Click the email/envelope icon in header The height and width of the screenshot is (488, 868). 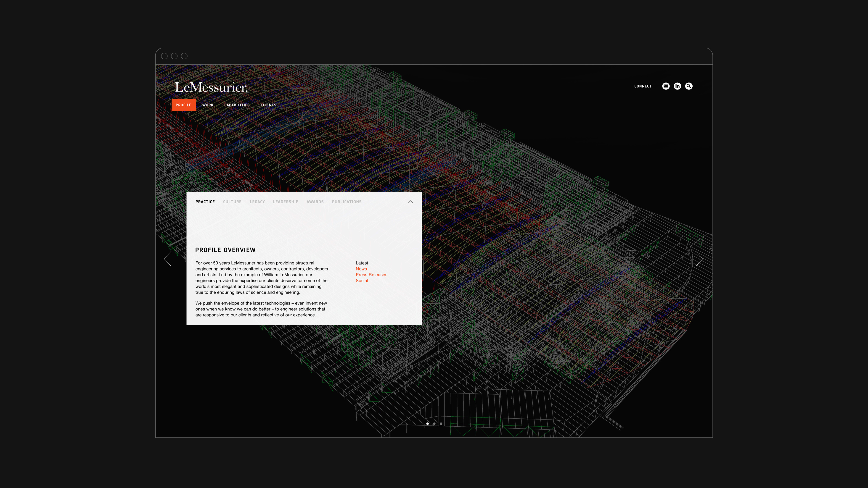[665, 86]
